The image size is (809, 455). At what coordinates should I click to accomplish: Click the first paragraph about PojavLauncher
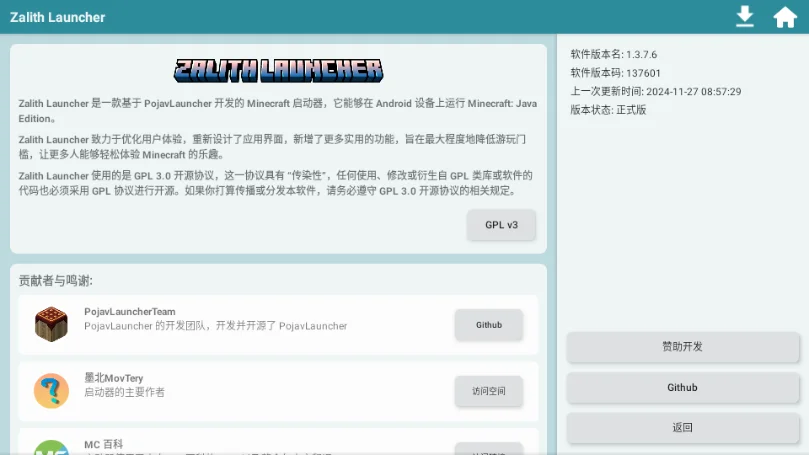tap(278, 111)
